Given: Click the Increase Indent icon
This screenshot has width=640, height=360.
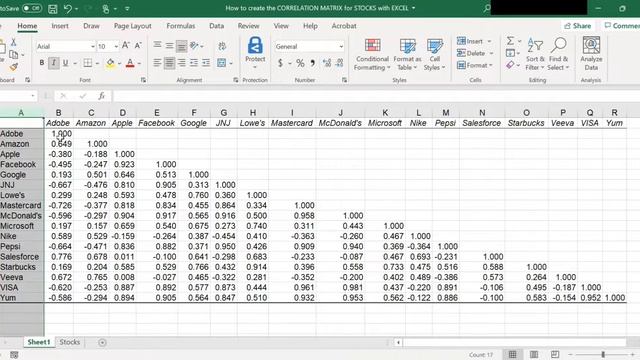Looking at the screenshot, I should click(x=206, y=63).
